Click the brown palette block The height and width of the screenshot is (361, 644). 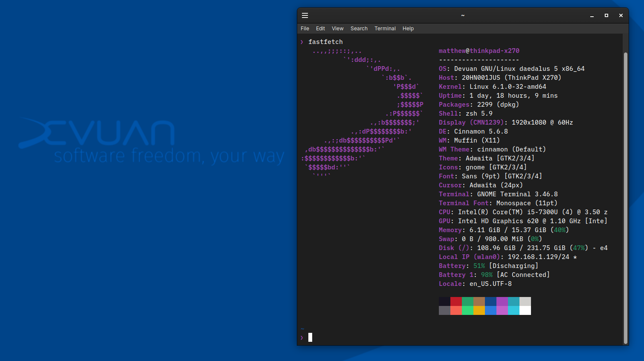pos(479,301)
